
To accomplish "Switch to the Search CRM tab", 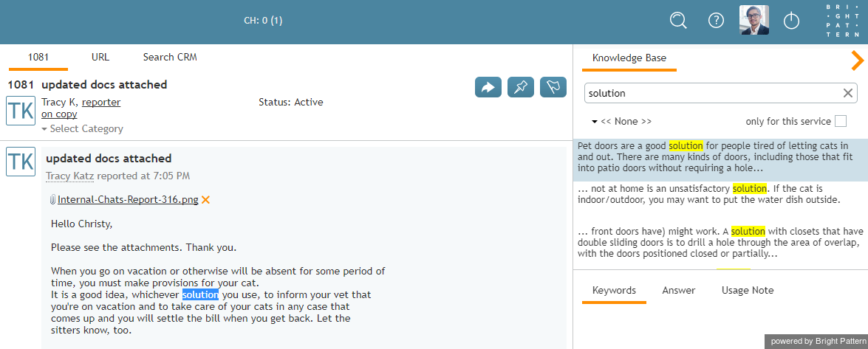I will pos(170,57).
